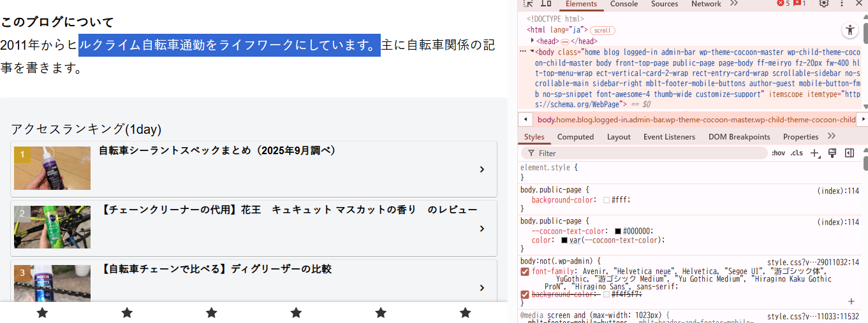Switch to the Console tab
This screenshot has height=323, width=868.
624,4
